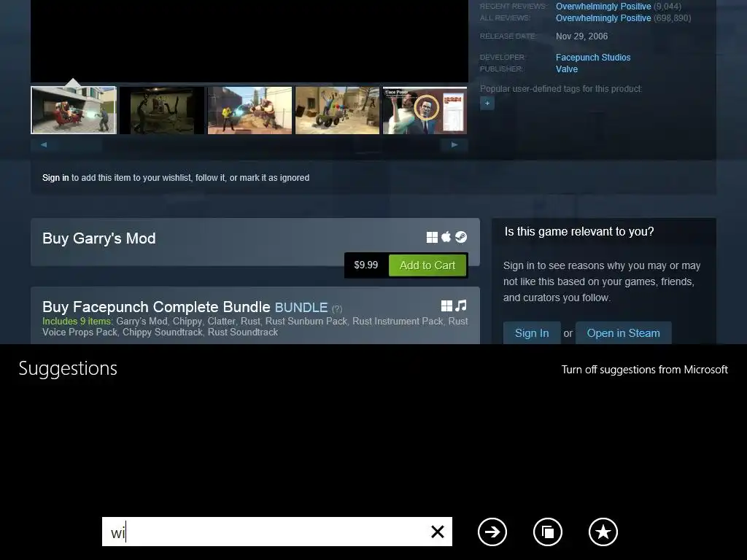The image size is (747, 560).
Task: Click the $9.99 price label
Action: pyautogui.click(x=366, y=265)
